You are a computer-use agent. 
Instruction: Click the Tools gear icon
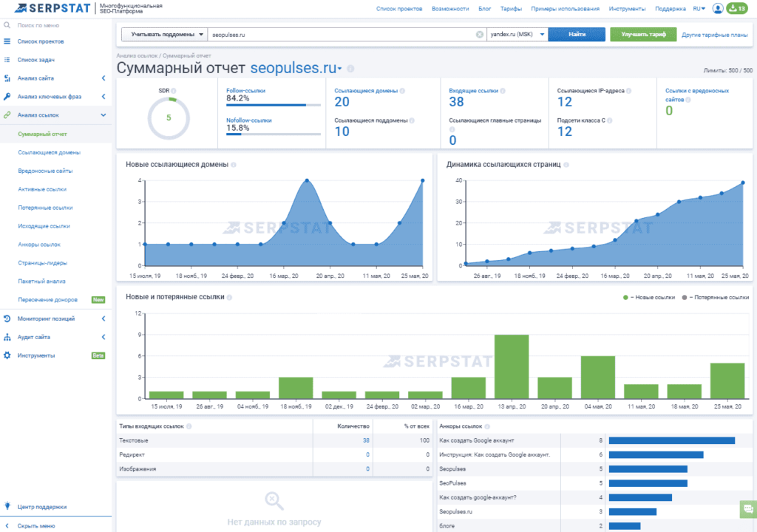[7, 355]
